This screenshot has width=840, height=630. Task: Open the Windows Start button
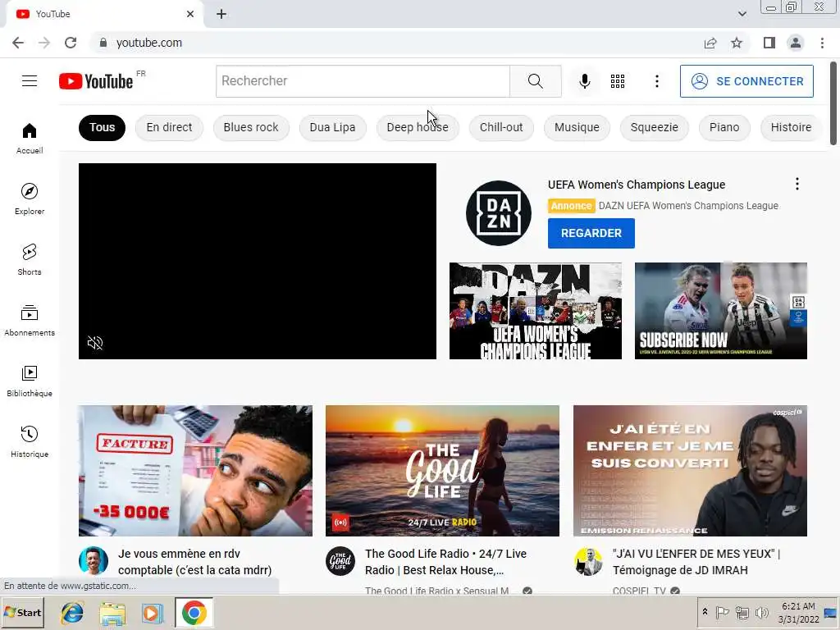(x=22, y=612)
